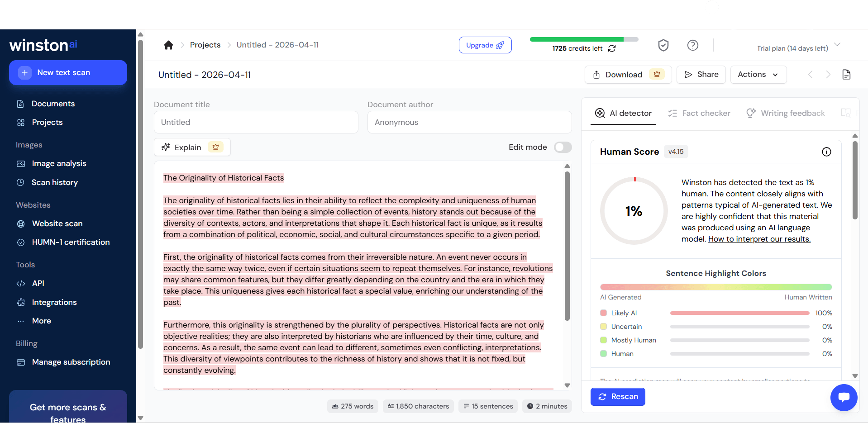Image resolution: width=868 pixels, height=423 pixels.
Task: Open Scan history in sidebar
Action: point(55,182)
